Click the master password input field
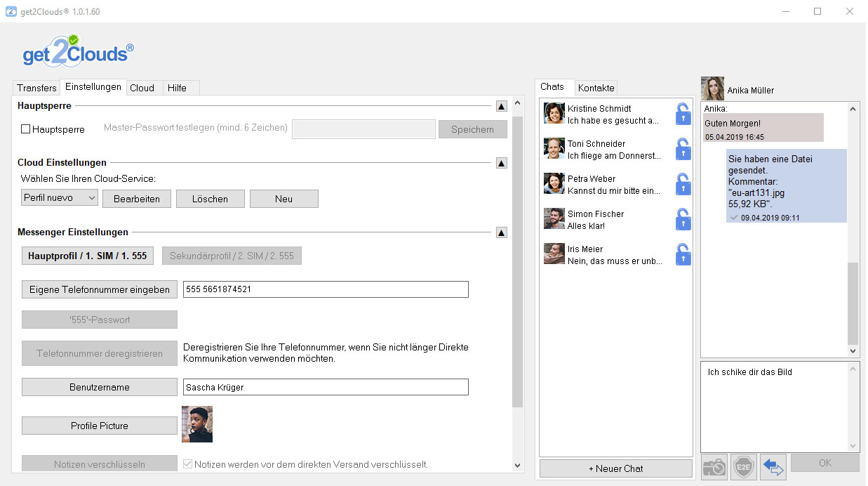Image resolution: width=868 pixels, height=486 pixels. coord(363,129)
